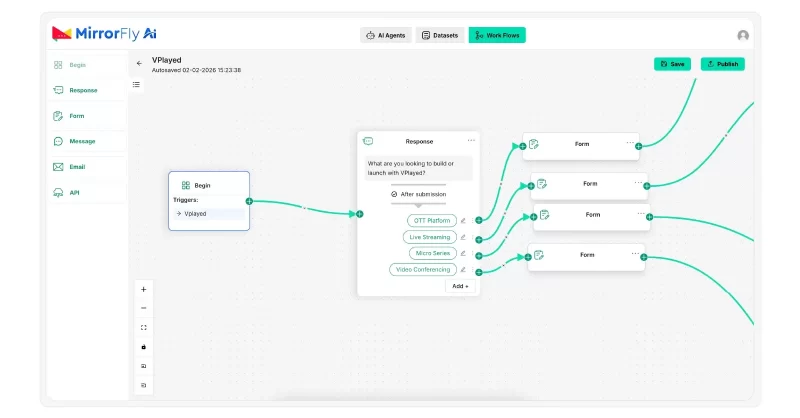Edit the 'What are you looking to build' message
This screenshot has height=418, width=800.
[418, 168]
